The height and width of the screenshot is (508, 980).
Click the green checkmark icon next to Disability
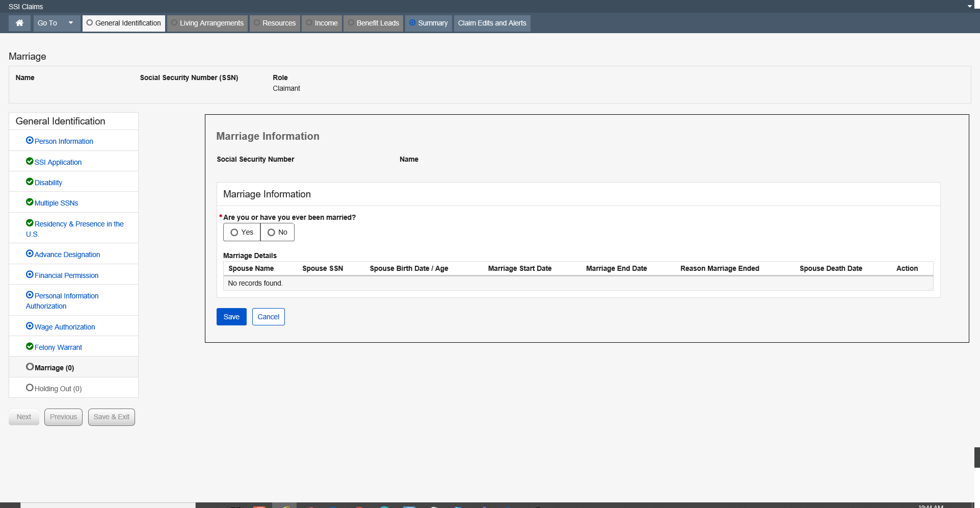click(30, 182)
